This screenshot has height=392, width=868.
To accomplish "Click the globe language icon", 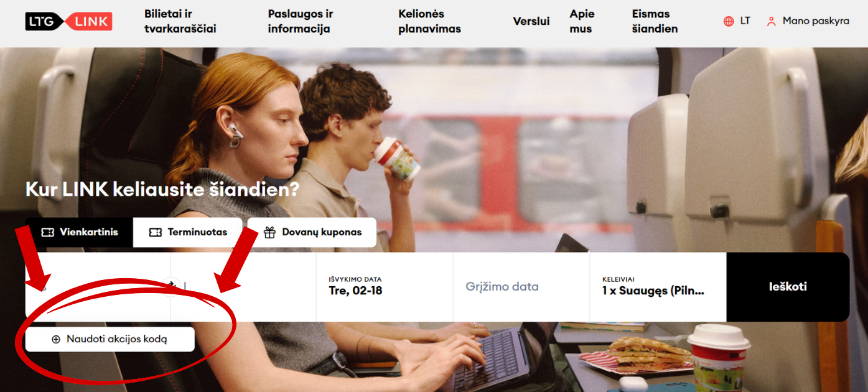I will pyautogui.click(x=729, y=21).
